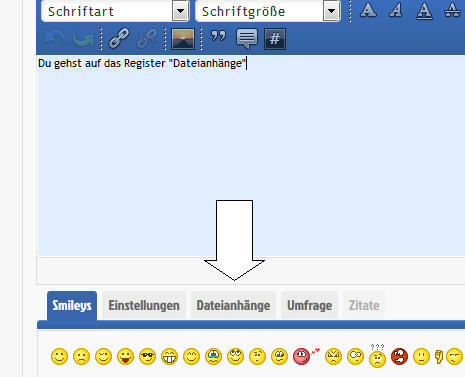This screenshot has width=465, height=377.
Task: Open the Schriftgröße dropdown arrow
Action: pyautogui.click(x=331, y=11)
